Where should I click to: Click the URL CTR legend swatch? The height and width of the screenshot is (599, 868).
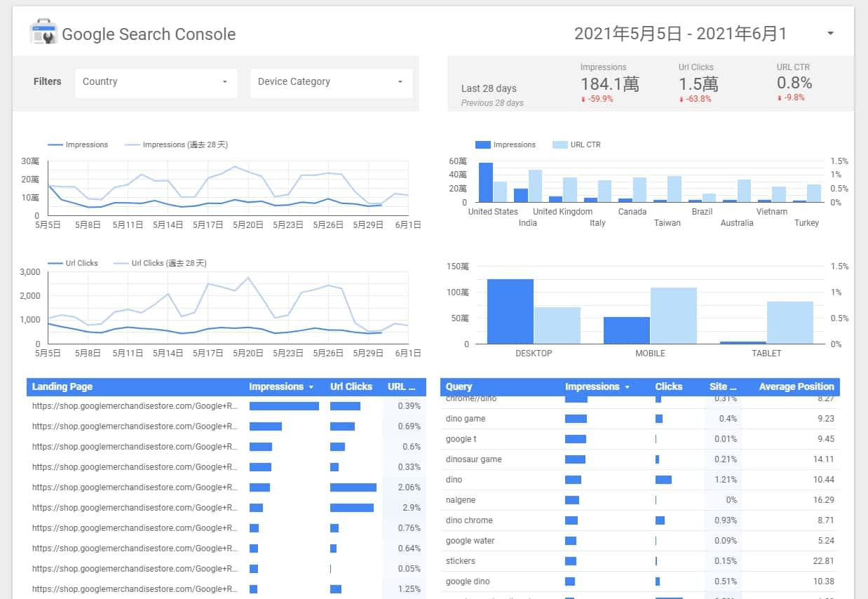[x=560, y=145]
